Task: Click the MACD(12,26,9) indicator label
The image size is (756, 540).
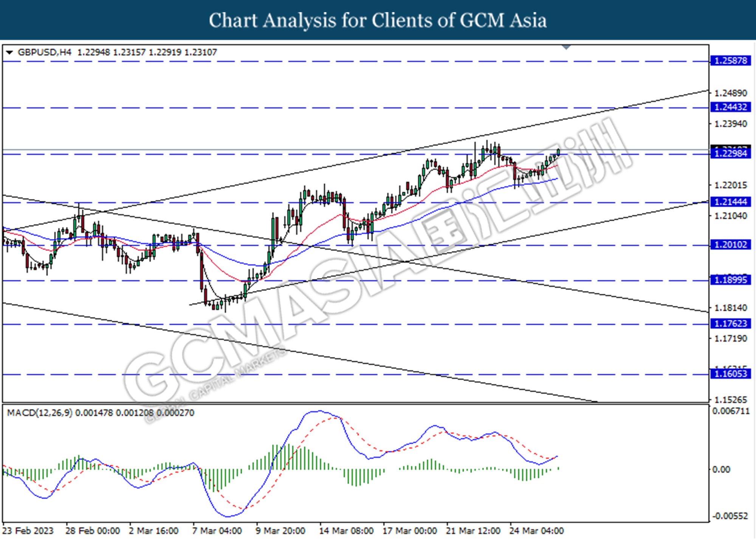Action: tap(40, 413)
